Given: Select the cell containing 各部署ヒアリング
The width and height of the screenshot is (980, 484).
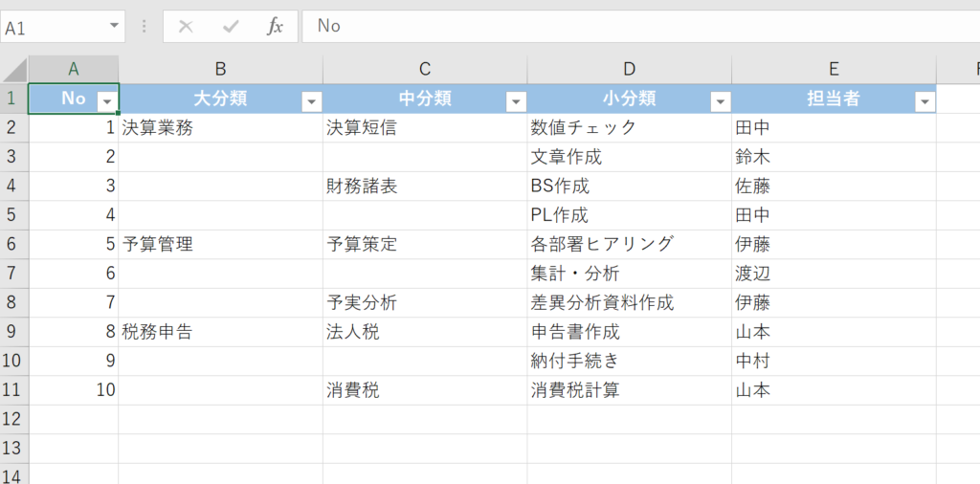Looking at the screenshot, I should tap(629, 245).
